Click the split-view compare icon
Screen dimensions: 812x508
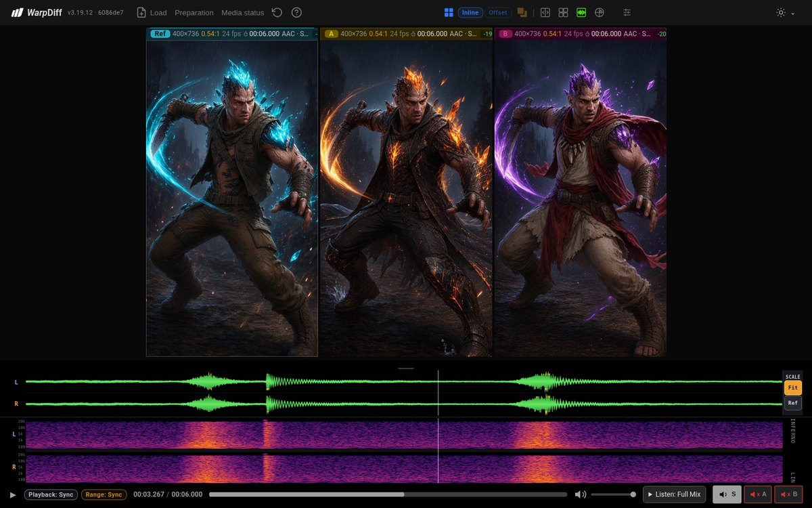(x=545, y=12)
